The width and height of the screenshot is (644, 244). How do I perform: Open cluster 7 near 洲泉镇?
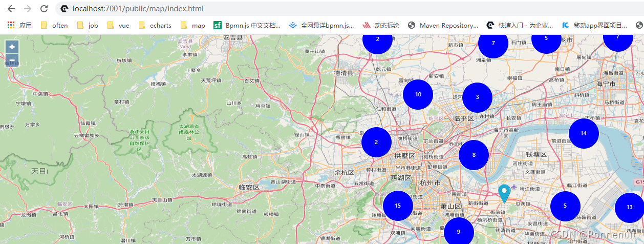click(493, 43)
